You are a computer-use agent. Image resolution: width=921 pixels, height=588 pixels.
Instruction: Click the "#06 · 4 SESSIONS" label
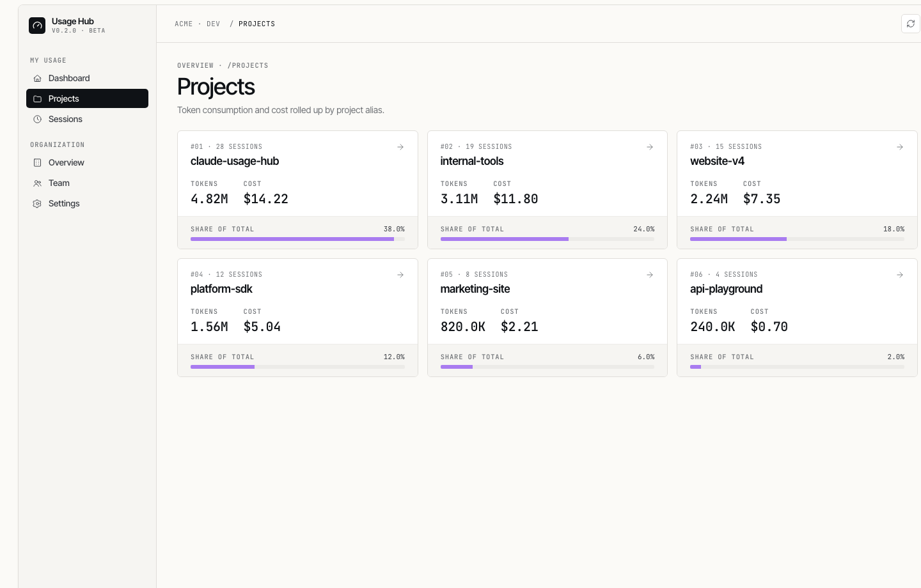tap(724, 275)
